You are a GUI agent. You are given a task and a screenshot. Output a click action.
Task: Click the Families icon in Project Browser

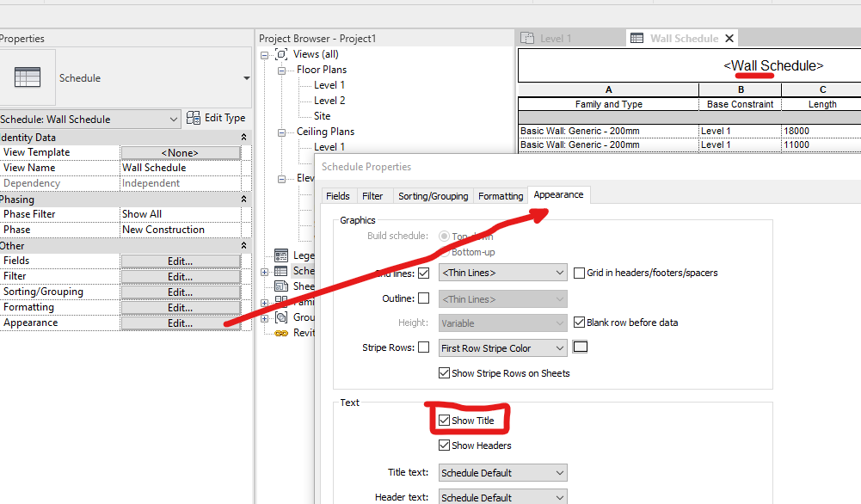tap(281, 301)
